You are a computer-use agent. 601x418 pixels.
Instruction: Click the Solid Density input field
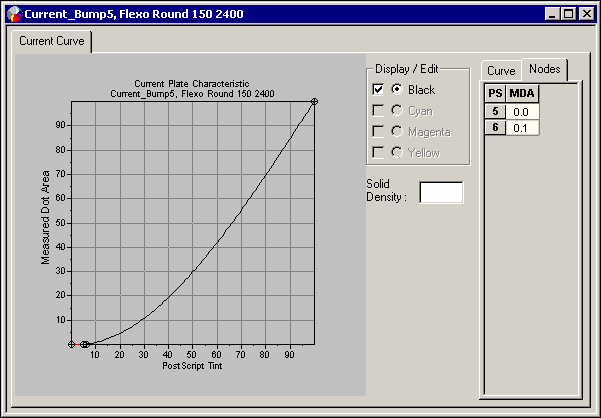(441, 192)
